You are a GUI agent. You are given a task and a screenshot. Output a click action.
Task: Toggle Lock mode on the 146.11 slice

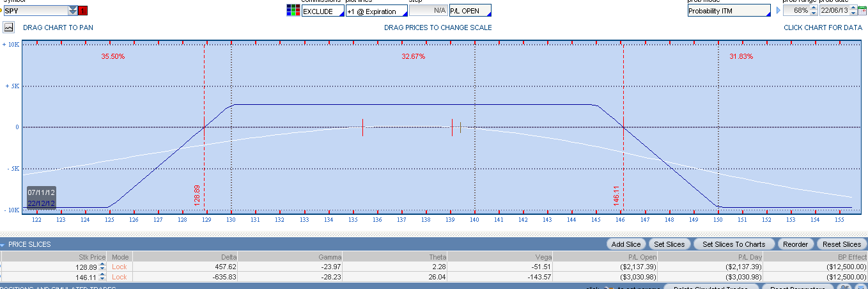(120, 277)
